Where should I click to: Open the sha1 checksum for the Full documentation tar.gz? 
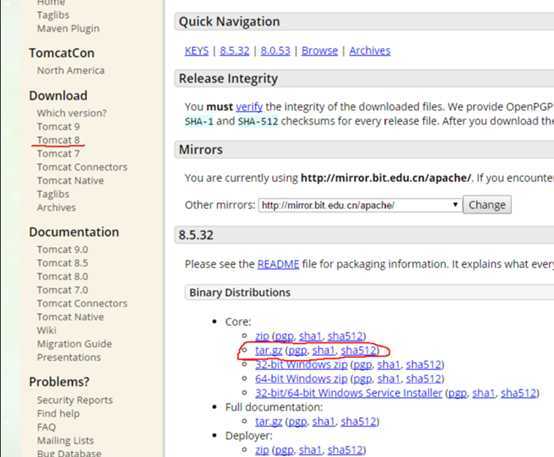pyautogui.click(x=323, y=421)
